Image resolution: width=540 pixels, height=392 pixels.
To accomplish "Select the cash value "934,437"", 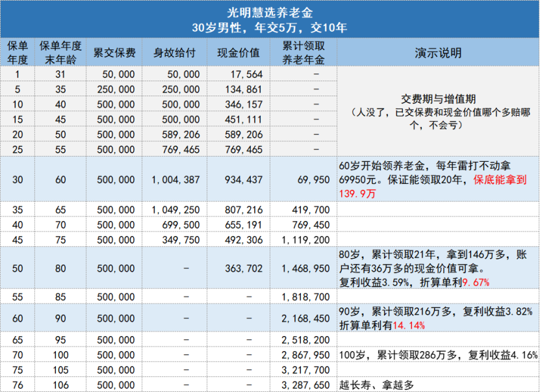I will (x=244, y=179).
